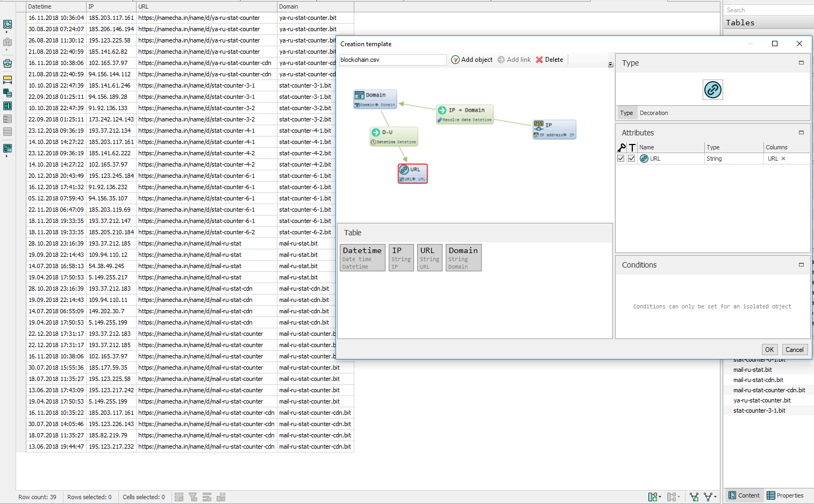Collapse the Type panel
Image resolution: width=814 pixels, height=504 pixels.
coord(801,63)
